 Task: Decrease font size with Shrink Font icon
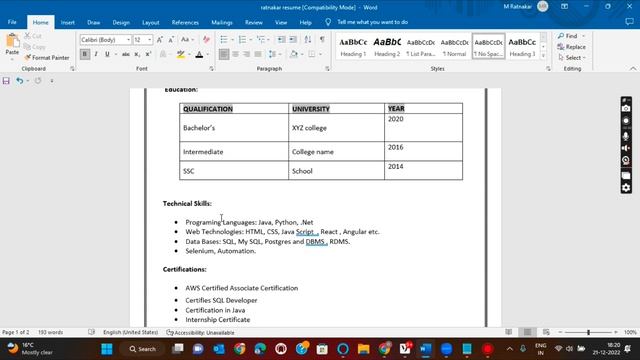171,40
